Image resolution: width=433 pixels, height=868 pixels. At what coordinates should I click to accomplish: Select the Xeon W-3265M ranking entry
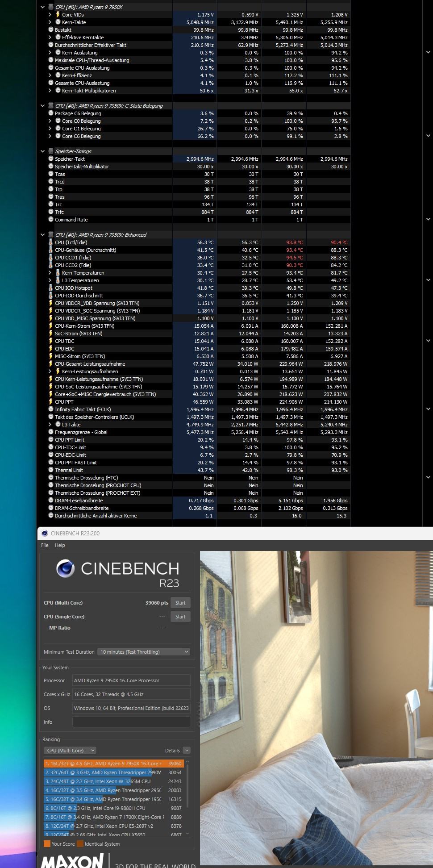click(114, 781)
